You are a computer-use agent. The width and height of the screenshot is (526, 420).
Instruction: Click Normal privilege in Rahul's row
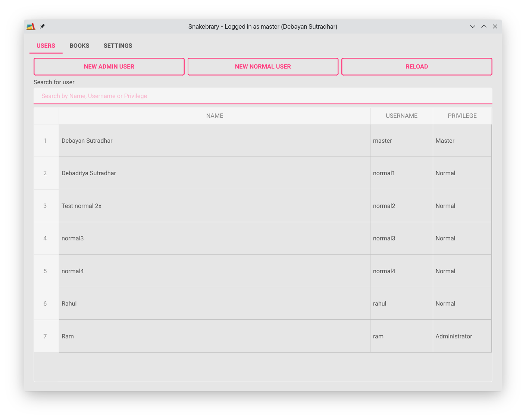click(462, 303)
